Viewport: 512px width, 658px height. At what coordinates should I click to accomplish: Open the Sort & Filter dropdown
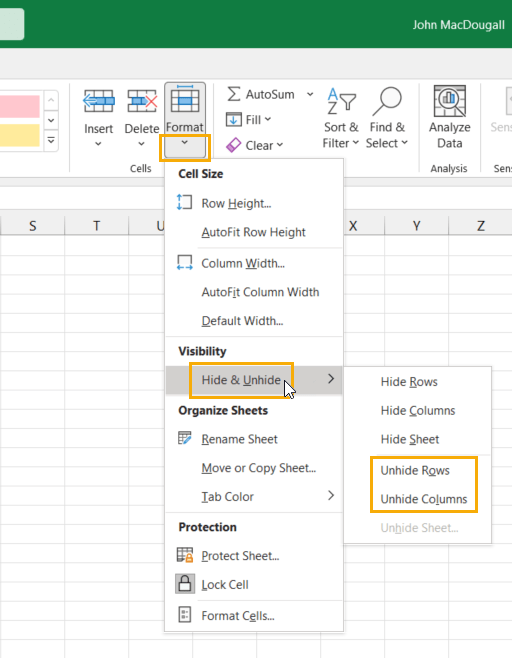pos(341,118)
